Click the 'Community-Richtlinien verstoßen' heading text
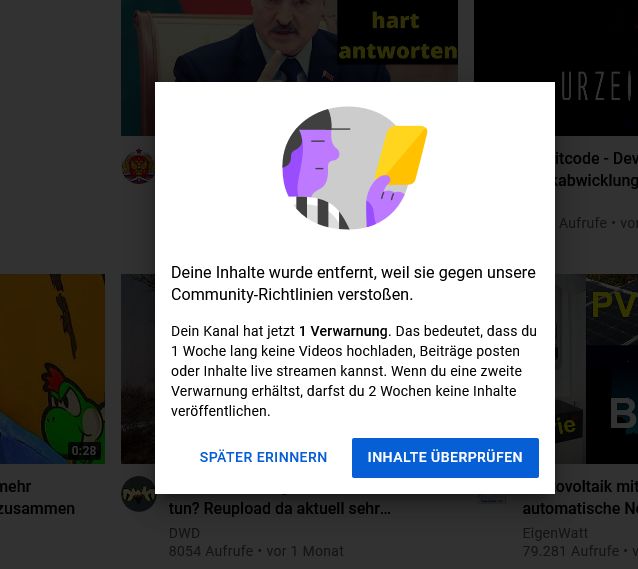Viewport: 638px width, 569px height. click(x=292, y=294)
